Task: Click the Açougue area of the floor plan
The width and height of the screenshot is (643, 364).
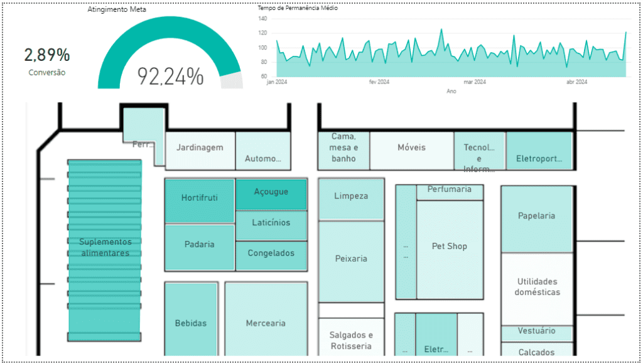Action: coord(271,195)
